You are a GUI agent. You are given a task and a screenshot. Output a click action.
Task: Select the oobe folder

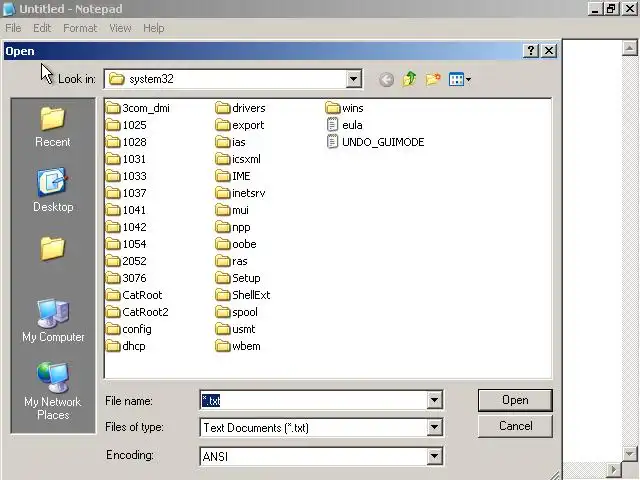click(x=236, y=244)
